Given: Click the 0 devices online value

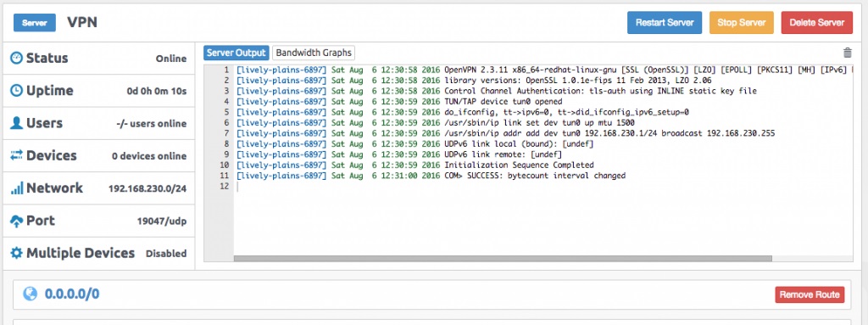Looking at the screenshot, I should coord(149,156).
